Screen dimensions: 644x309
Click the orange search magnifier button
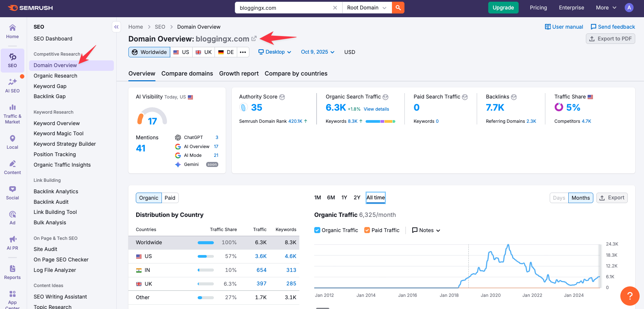pyautogui.click(x=398, y=8)
